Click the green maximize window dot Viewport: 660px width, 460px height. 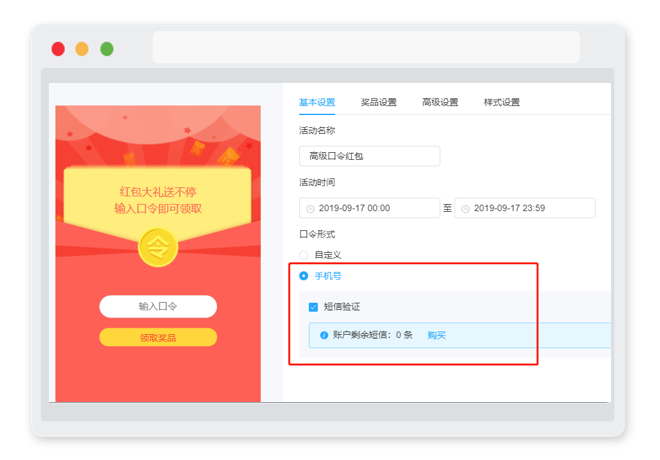(x=107, y=49)
